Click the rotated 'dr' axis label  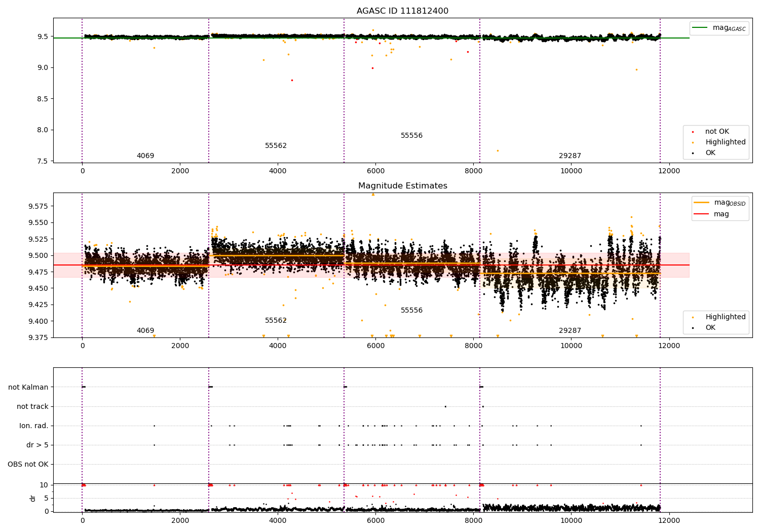(x=33, y=498)
